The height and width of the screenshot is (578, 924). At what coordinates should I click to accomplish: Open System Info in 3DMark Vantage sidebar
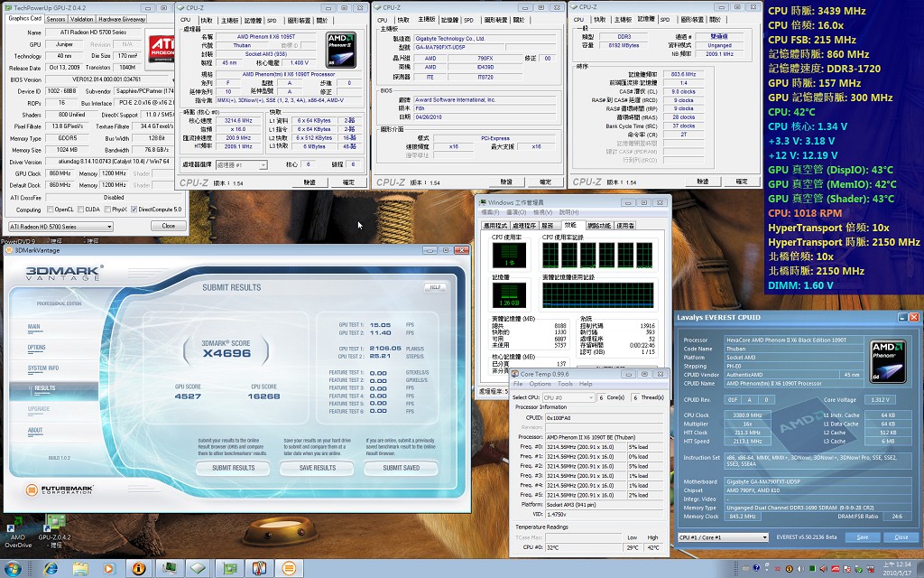pyautogui.click(x=43, y=368)
